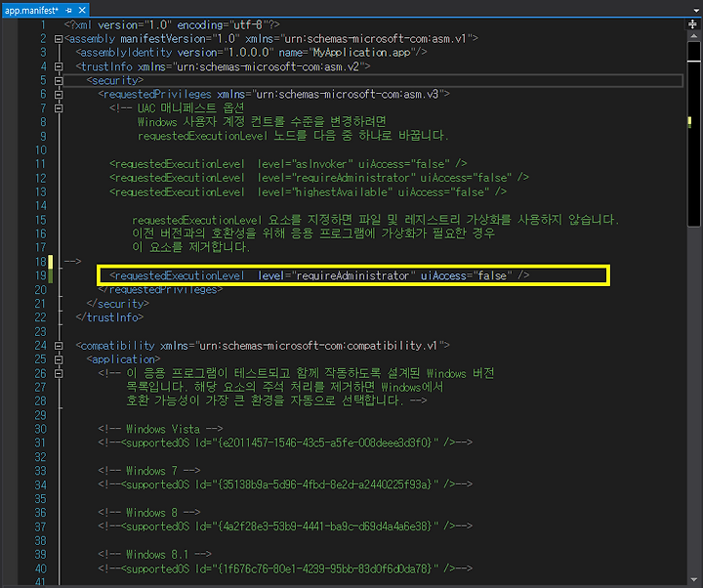Viewport: 703px width, 588px height.
Task: Click the comment on line 27 mentioning Windows에서
Action: tap(285, 387)
